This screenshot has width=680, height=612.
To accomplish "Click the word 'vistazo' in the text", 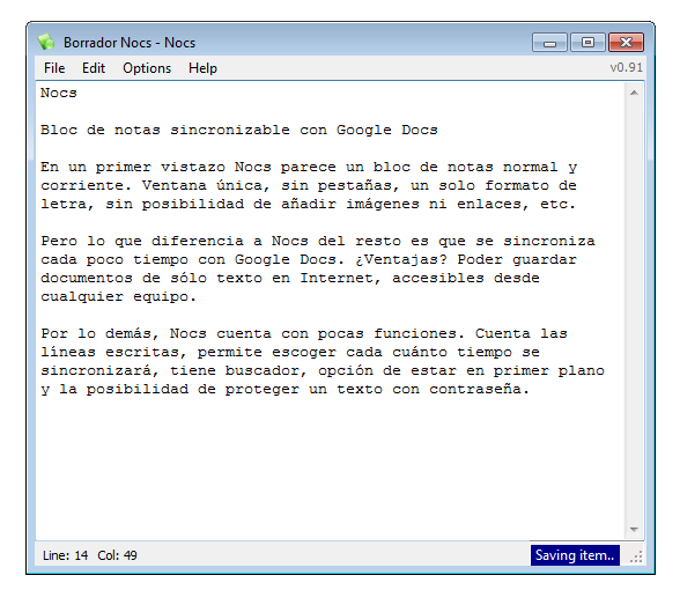I will (x=193, y=167).
